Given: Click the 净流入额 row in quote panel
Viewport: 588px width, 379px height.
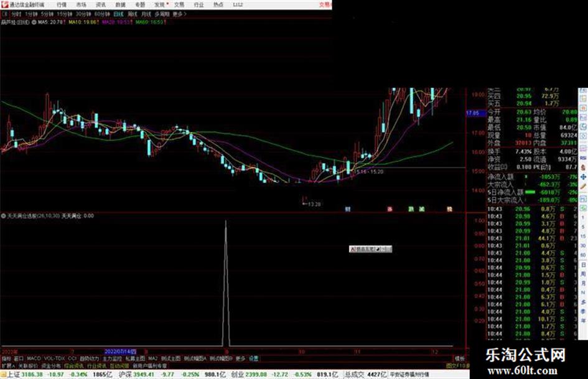Looking at the screenshot, I should point(533,177).
